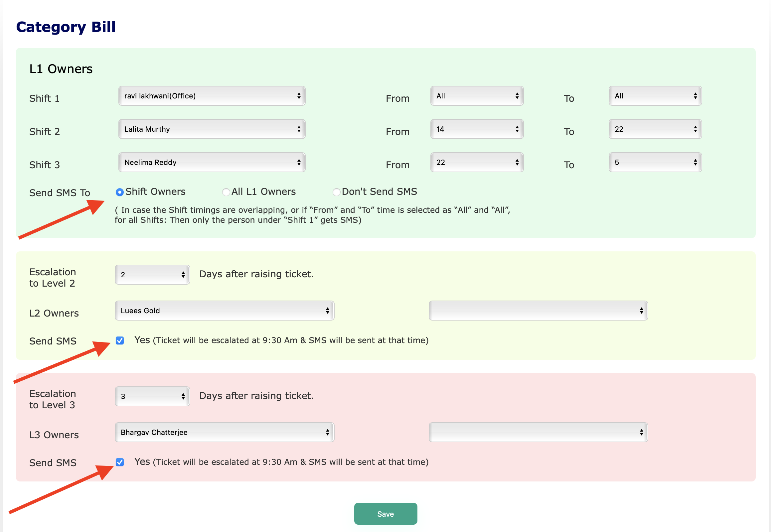771x532 pixels.
Task: Open Shift 1 To time dropdown
Action: 655,96
